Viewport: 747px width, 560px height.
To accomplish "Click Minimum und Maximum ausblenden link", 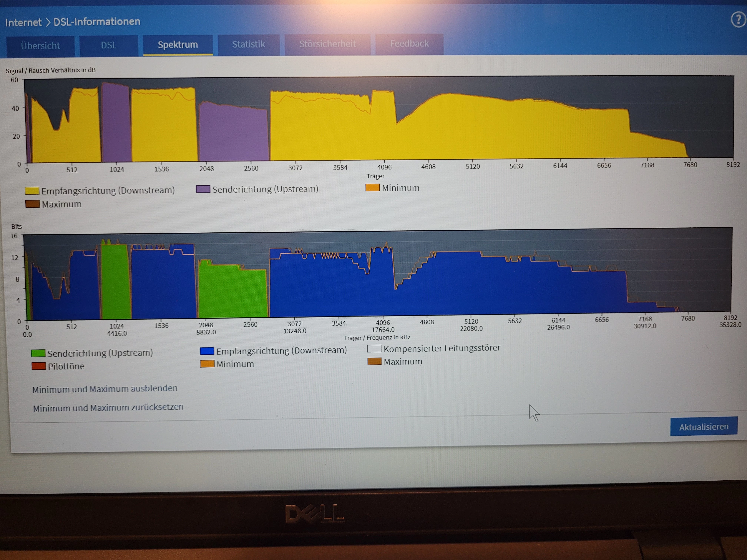I will 105,389.
